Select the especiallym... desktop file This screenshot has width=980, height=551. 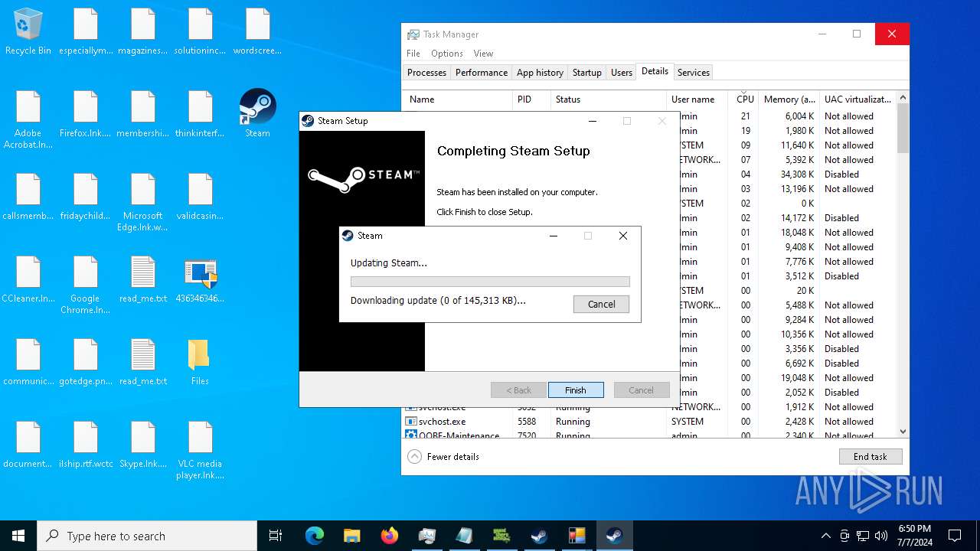[86, 31]
